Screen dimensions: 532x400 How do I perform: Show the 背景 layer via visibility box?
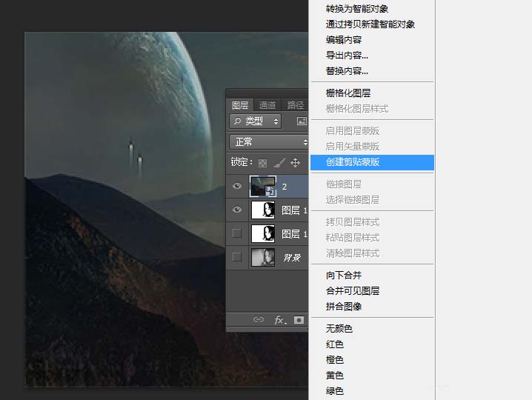(x=237, y=257)
